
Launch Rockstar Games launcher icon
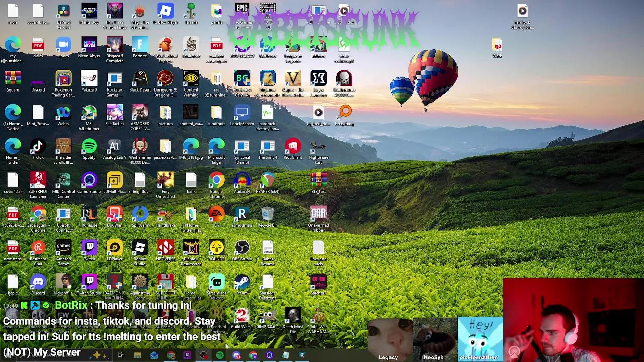pyautogui.click(x=115, y=83)
